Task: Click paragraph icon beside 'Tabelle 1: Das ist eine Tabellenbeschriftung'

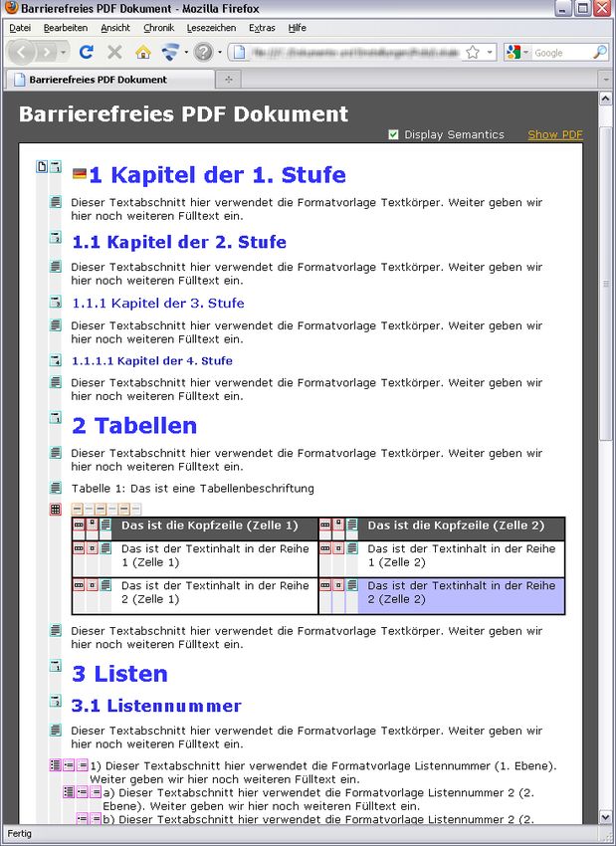Action: pos(56,488)
